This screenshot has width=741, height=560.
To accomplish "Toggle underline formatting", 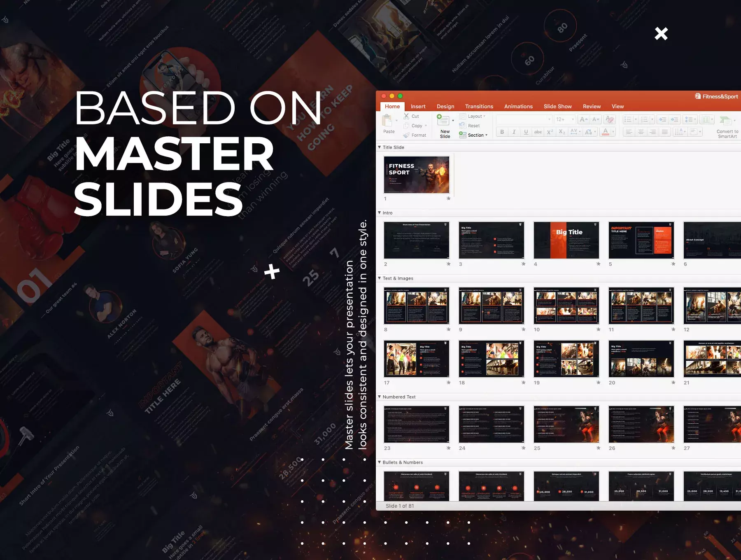I will point(526,132).
